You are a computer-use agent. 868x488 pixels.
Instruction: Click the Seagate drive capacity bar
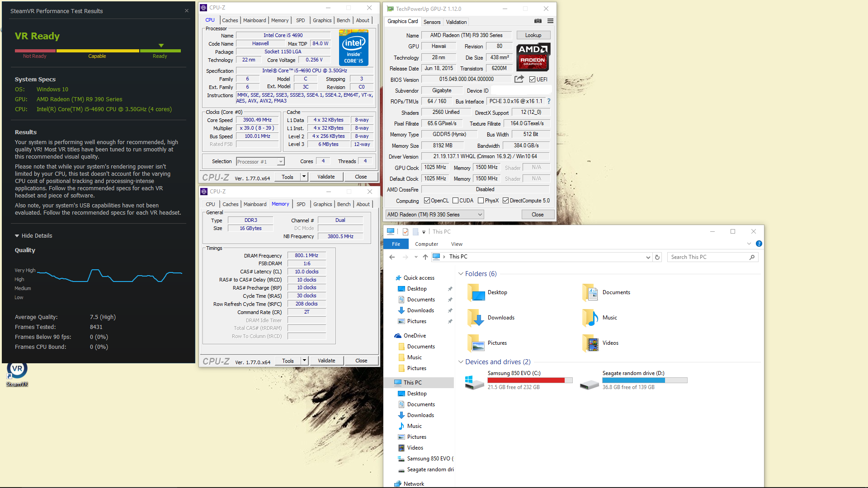645,380
